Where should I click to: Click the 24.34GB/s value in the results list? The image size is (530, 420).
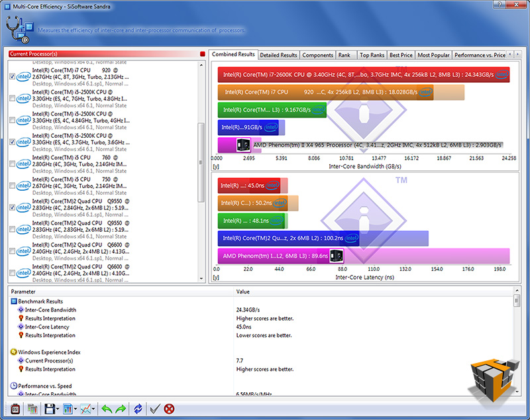(248, 310)
